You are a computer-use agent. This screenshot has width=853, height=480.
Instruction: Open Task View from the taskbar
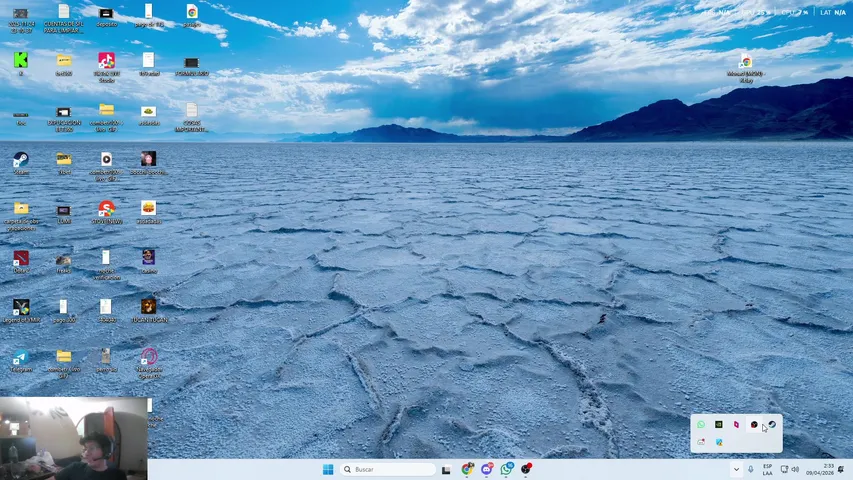(x=446, y=470)
